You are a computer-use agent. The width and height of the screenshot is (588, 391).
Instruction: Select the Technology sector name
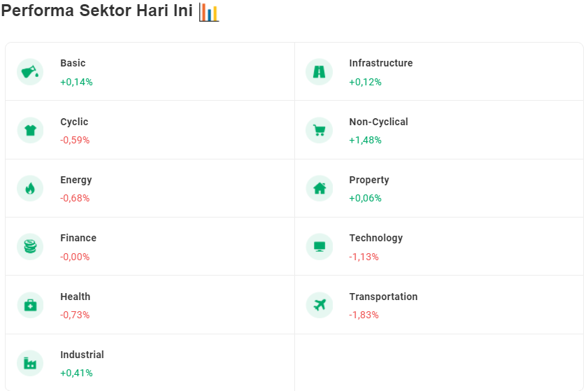[x=375, y=239]
